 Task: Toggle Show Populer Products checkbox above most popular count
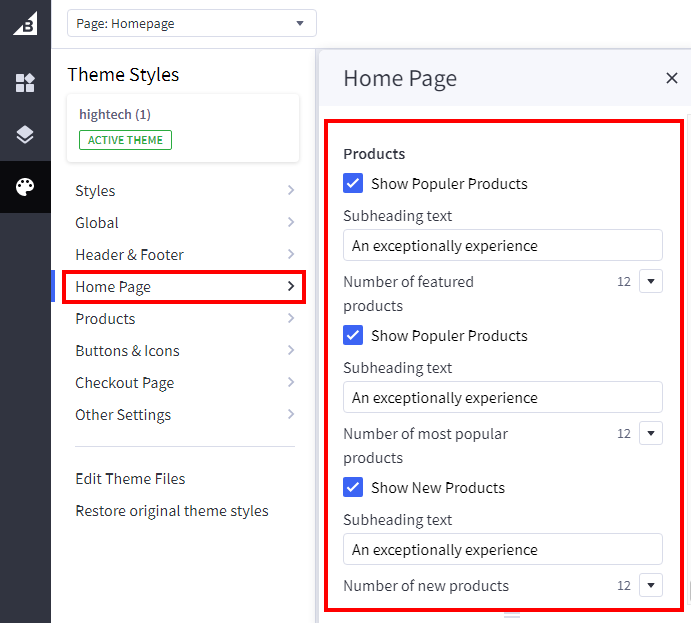coord(353,336)
